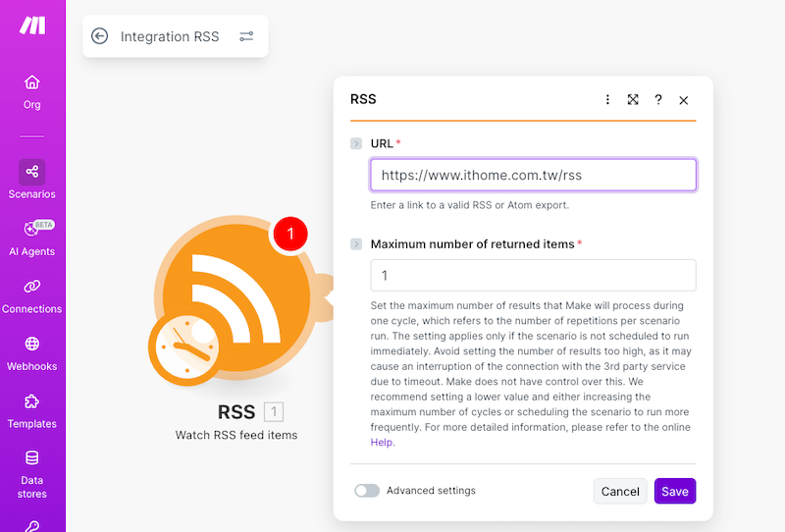Open scenario settings sliders icon
Screen dimensions: 785x532
click(x=246, y=36)
